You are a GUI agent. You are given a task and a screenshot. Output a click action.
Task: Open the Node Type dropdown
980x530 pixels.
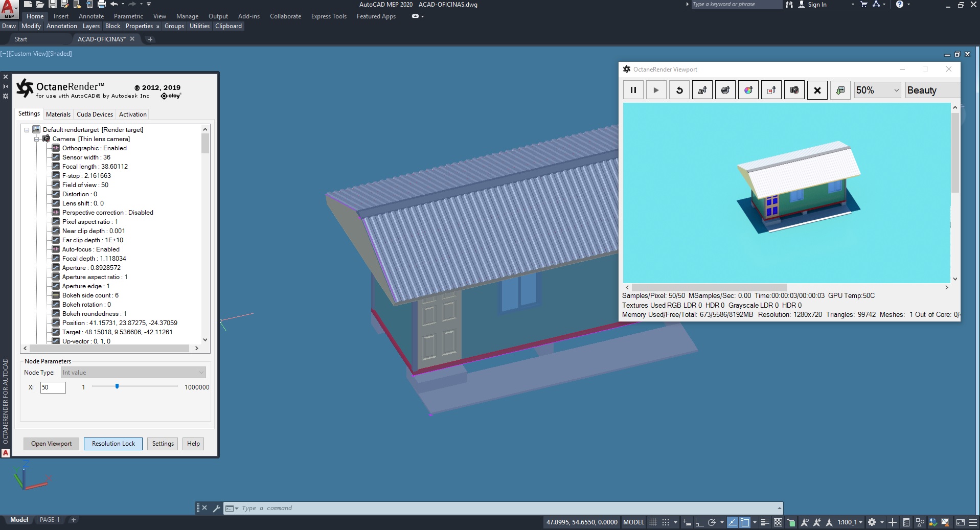(x=133, y=373)
